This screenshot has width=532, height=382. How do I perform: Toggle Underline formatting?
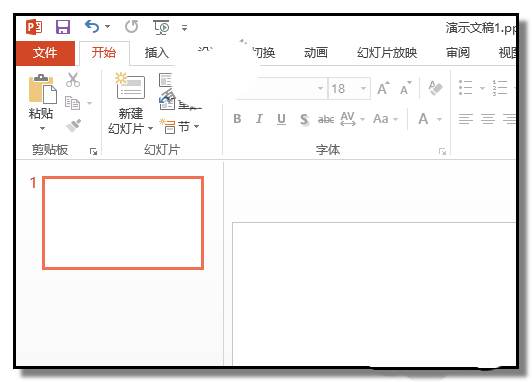click(281, 119)
